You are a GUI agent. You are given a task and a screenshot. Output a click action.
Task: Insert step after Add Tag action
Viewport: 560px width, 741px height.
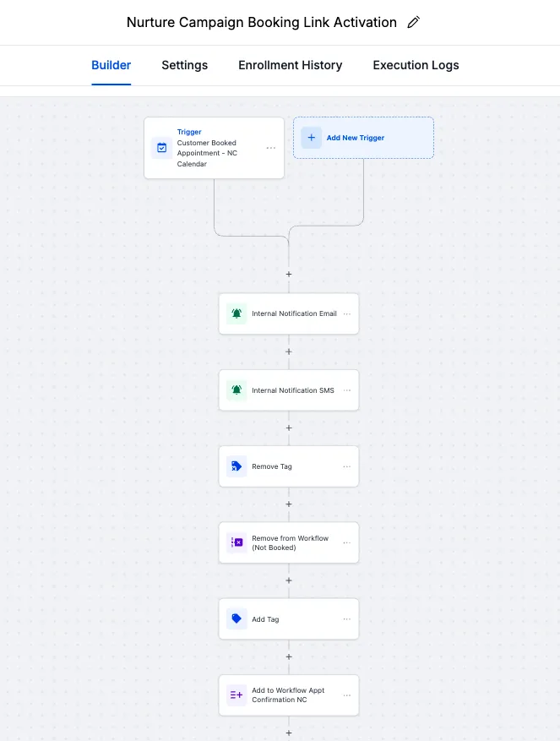289,657
